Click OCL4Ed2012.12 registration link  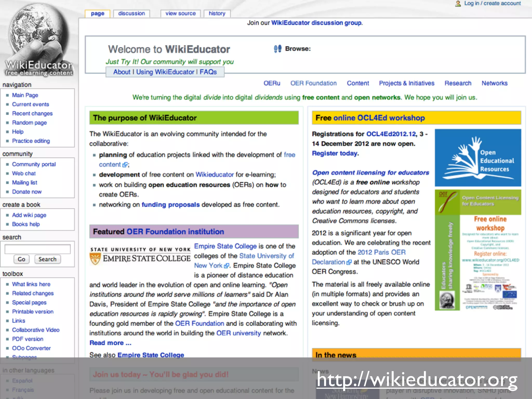[x=391, y=134]
